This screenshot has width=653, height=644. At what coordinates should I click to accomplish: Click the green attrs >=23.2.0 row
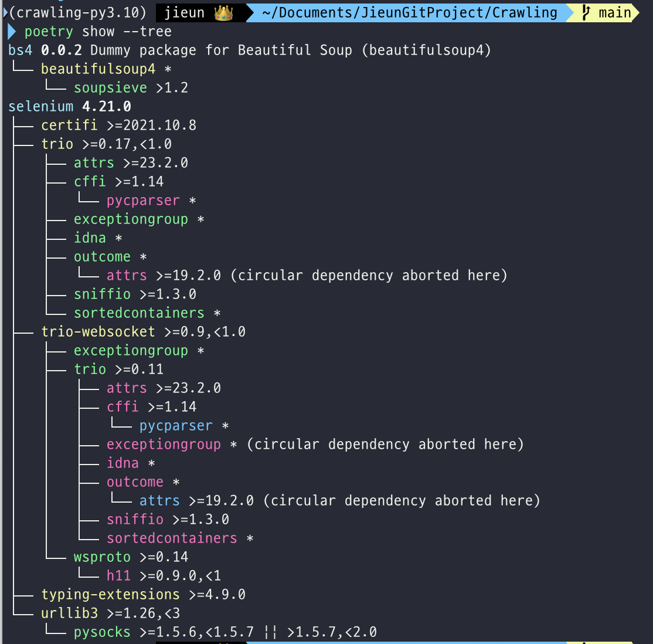(131, 163)
